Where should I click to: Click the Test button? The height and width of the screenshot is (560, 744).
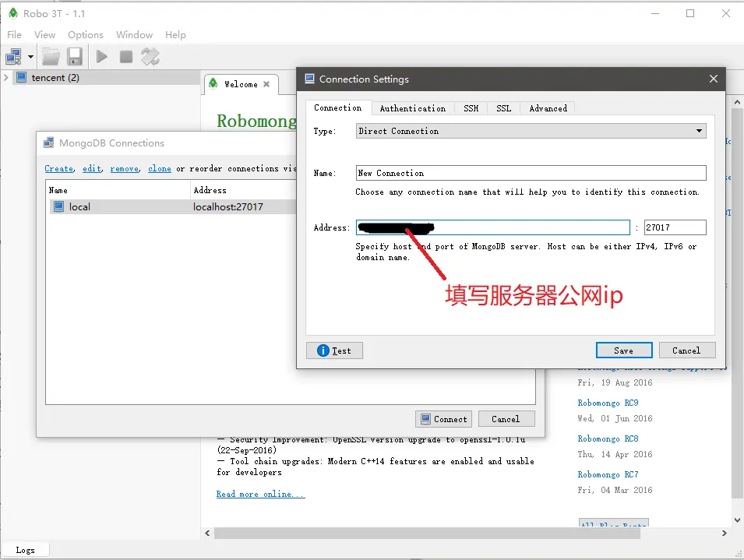(334, 350)
